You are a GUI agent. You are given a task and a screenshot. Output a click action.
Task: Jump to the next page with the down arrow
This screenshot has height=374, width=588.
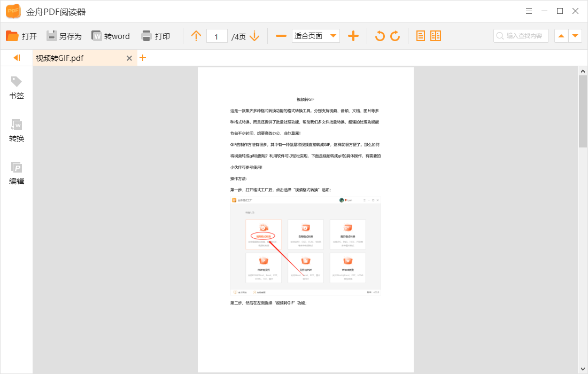pos(255,36)
